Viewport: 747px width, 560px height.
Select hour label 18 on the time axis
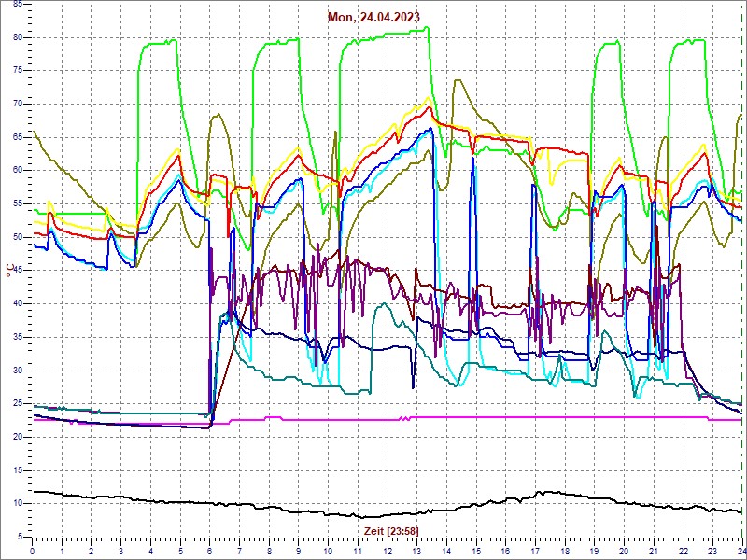point(565,551)
